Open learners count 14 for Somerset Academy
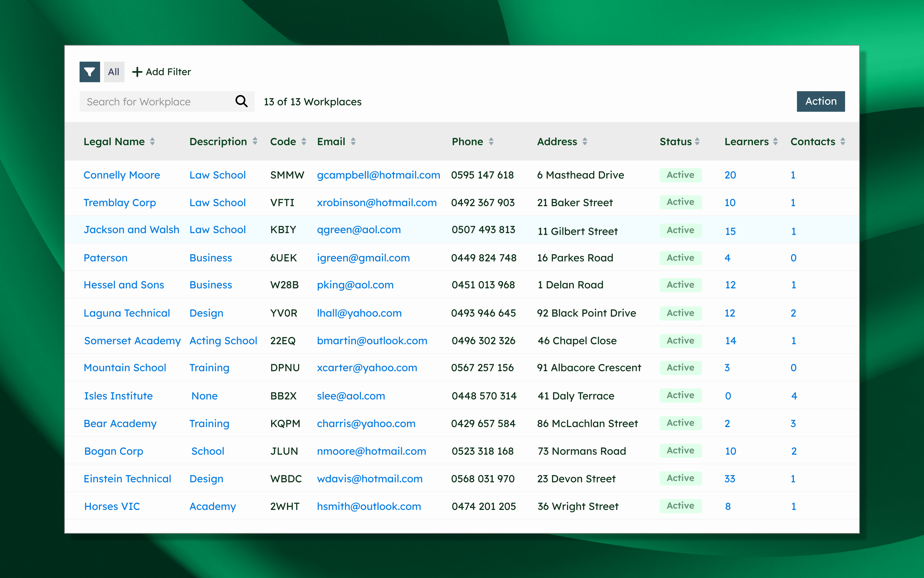This screenshot has height=578, width=924. pyautogui.click(x=730, y=341)
